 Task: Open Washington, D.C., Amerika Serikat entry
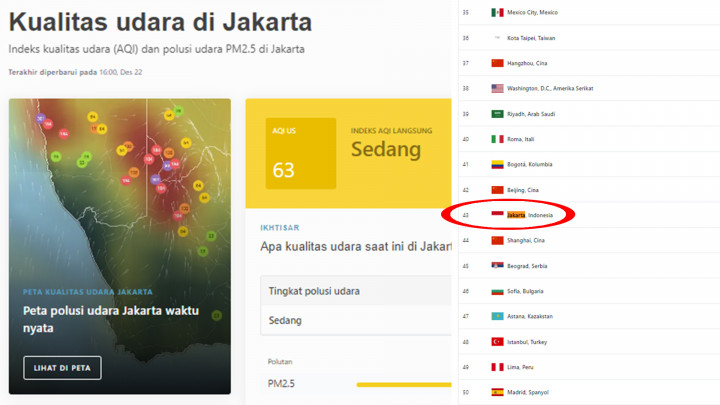[x=550, y=88]
